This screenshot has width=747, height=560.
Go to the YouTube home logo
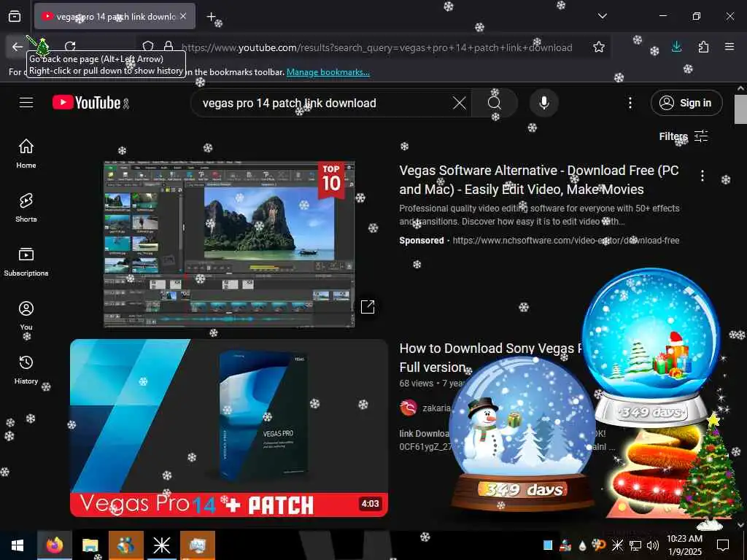click(87, 102)
